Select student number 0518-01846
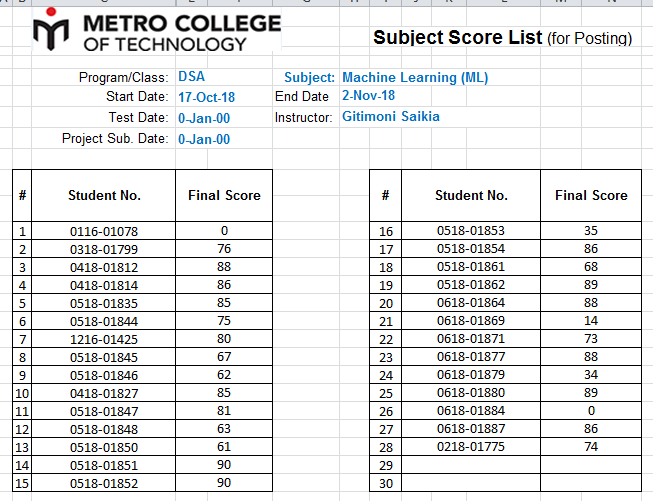The image size is (653, 501). click(104, 375)
